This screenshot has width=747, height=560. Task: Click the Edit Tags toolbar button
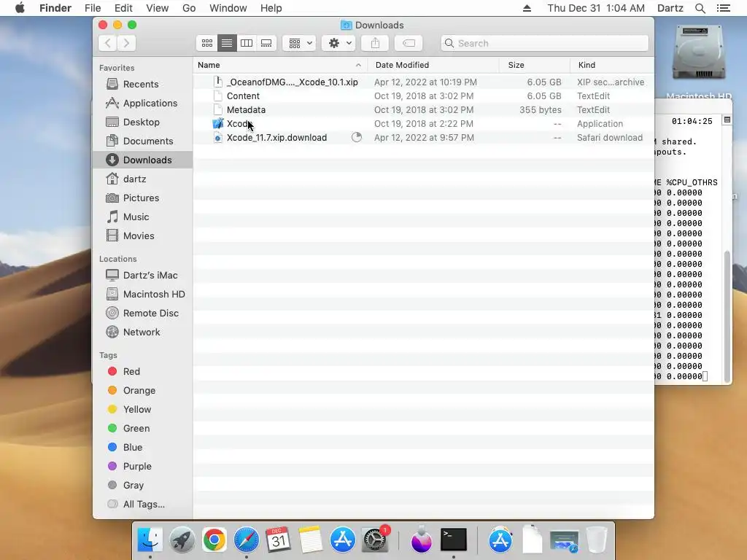click(409, 43)
